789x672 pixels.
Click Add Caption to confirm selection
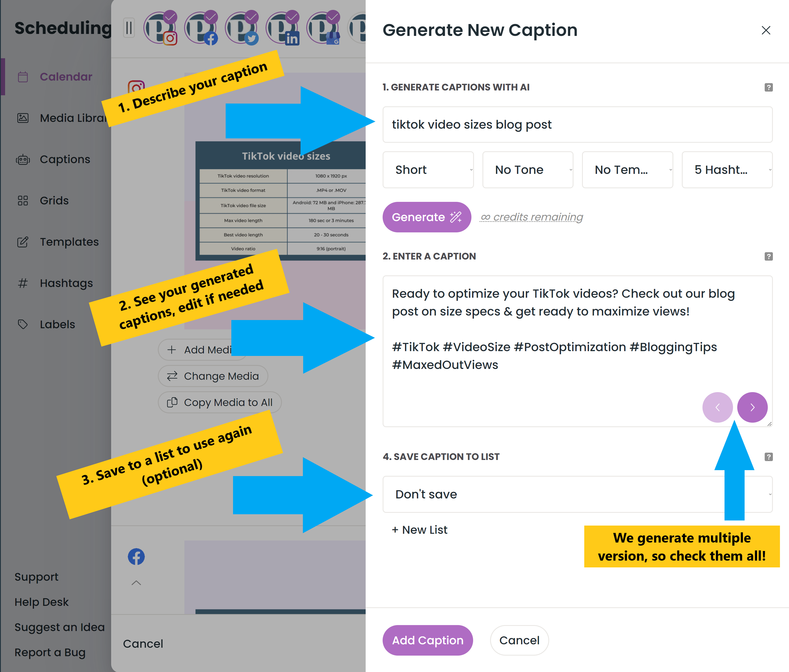[428, 640]
